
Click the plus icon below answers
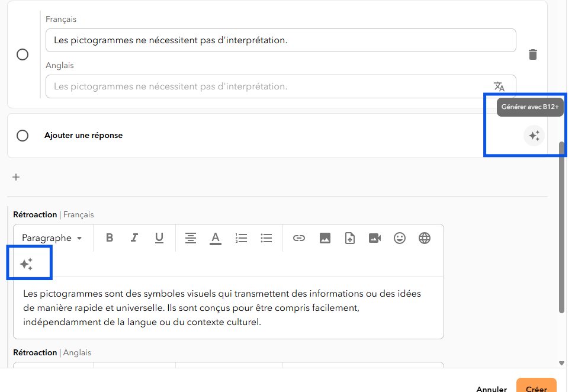tap(16, 177)
